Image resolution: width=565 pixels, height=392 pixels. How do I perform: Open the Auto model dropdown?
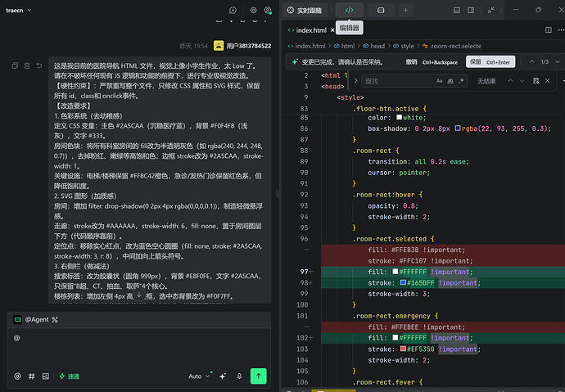click(x=199, y=376)
